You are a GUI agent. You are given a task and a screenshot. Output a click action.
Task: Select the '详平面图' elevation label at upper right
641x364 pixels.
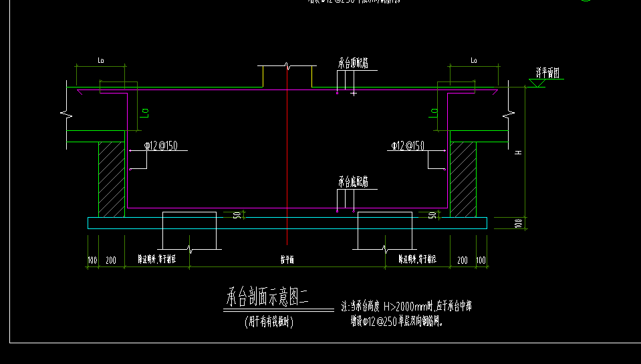tap(547, 73)
